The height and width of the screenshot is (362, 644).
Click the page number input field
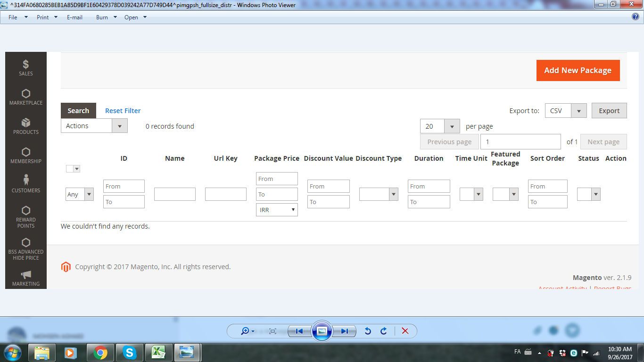coord(520,141)
